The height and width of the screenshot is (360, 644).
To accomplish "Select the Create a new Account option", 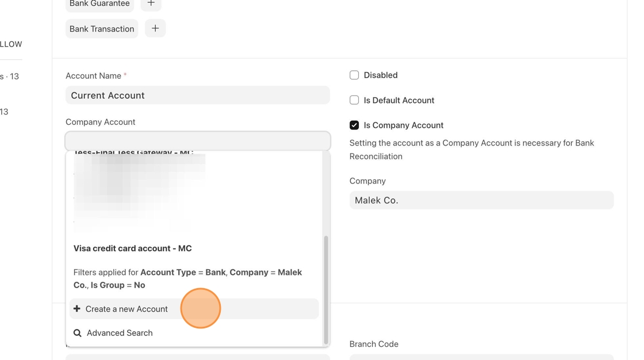I will tap(126, 309).
